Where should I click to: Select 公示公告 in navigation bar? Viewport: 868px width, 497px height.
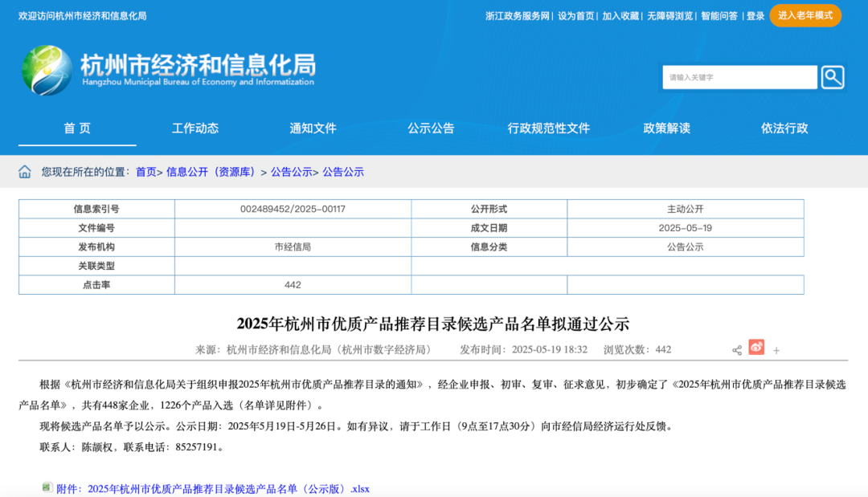[x=431, y=128]
